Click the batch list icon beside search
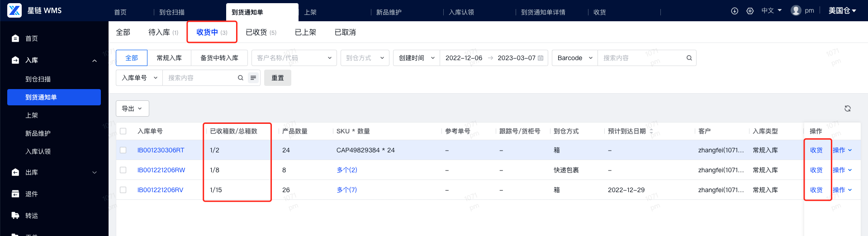Screen dimensions: 868x236 pyautogui.click(x=253, y=78)
